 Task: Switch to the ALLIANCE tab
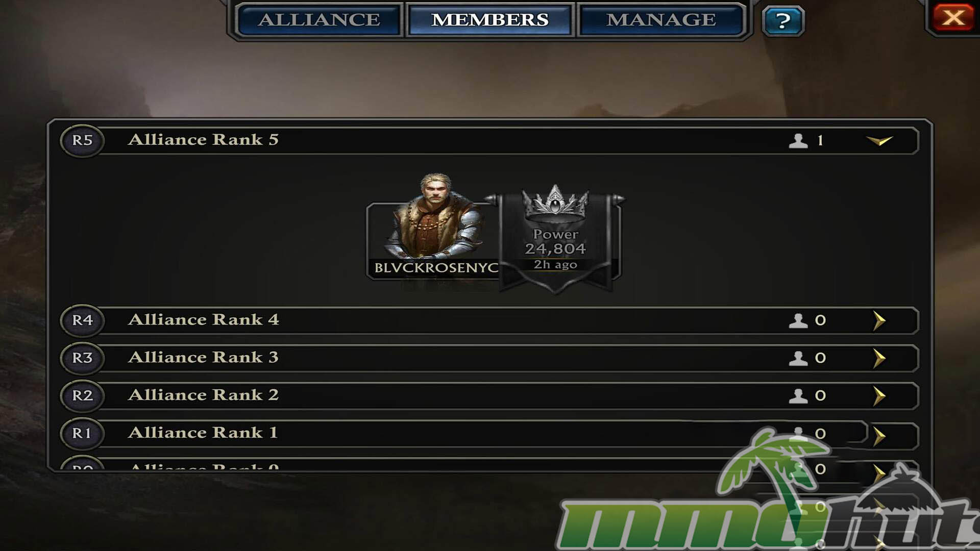pos(320,20)
